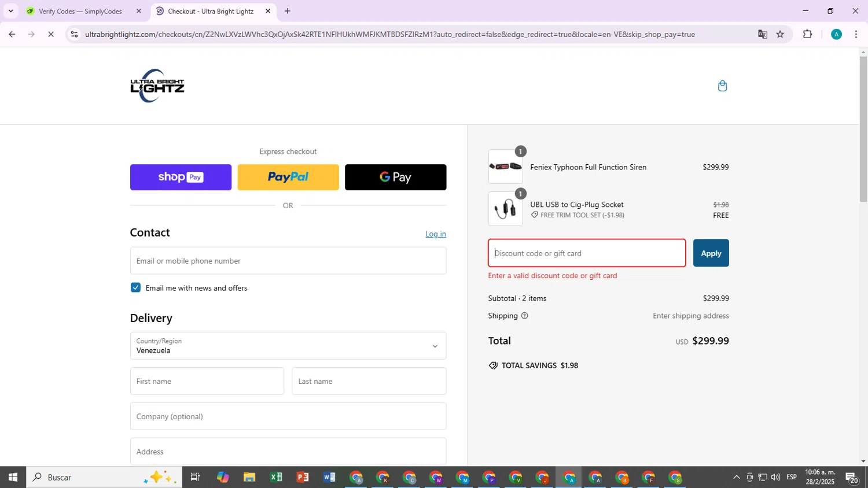Click the Google Translate icon in address bar
Viewport: 868px width, 488px height.
click(x=762, y=35)
